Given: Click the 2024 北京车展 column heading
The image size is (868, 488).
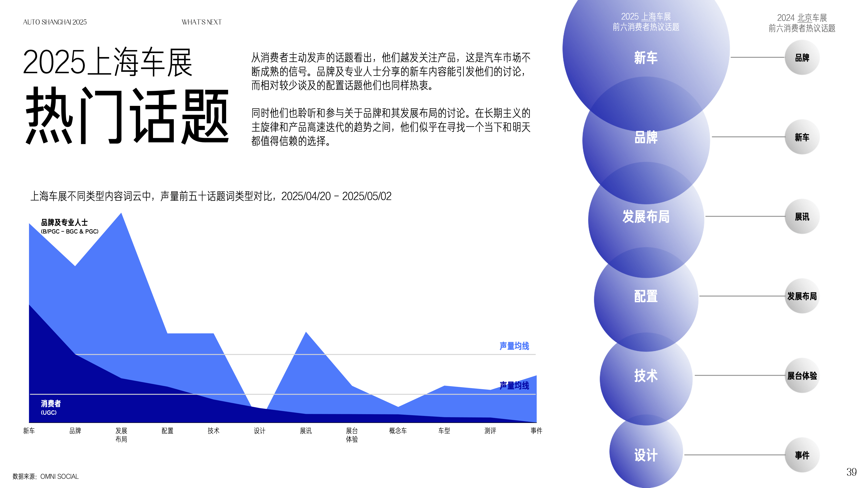Looking at the screenshot, I should [x=802, y=23].
